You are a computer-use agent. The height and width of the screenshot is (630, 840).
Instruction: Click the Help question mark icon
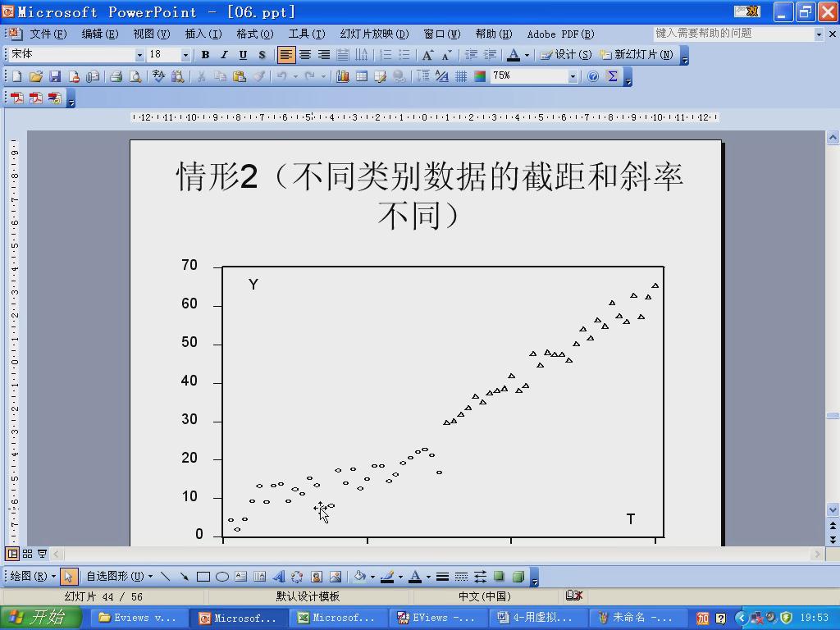tap(593, 76)
